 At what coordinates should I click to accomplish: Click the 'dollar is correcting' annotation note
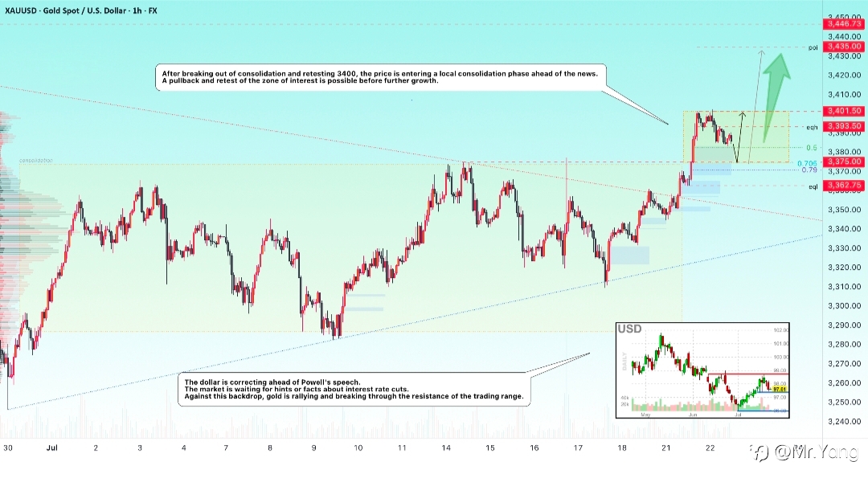[x=354, y=390]
